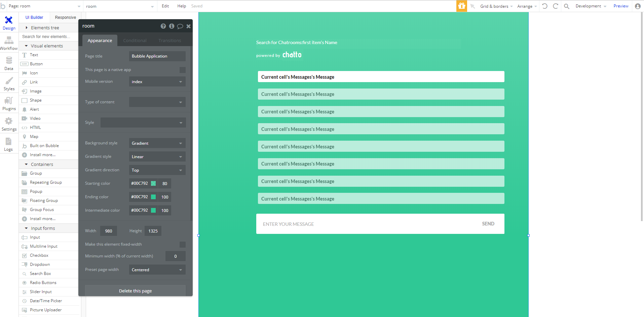Open the Design tab in the sidebar

click(9, 23)
